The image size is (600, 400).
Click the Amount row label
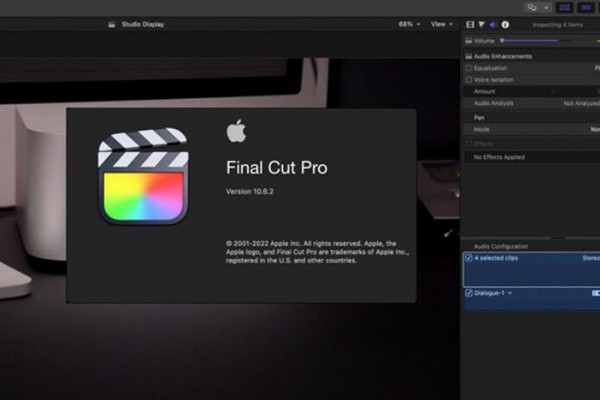tap(484, 91)
